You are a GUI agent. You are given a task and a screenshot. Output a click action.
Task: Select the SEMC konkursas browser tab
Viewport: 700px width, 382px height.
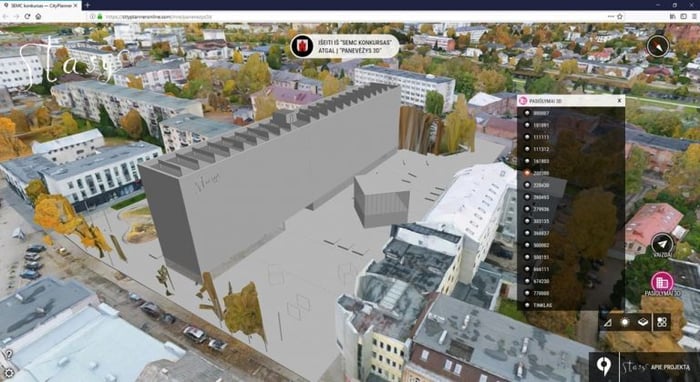[x=40, y=5]
